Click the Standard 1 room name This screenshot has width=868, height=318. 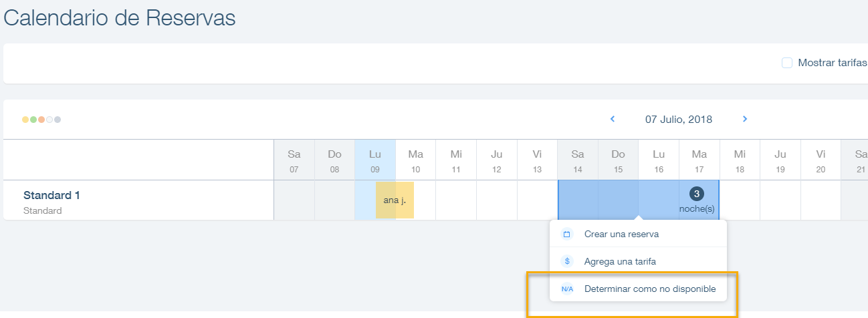pos(51,196)
